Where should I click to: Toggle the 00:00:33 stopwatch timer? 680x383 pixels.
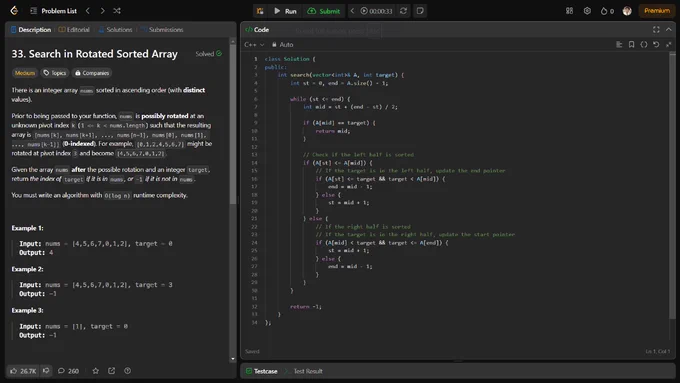pos(376,11)
